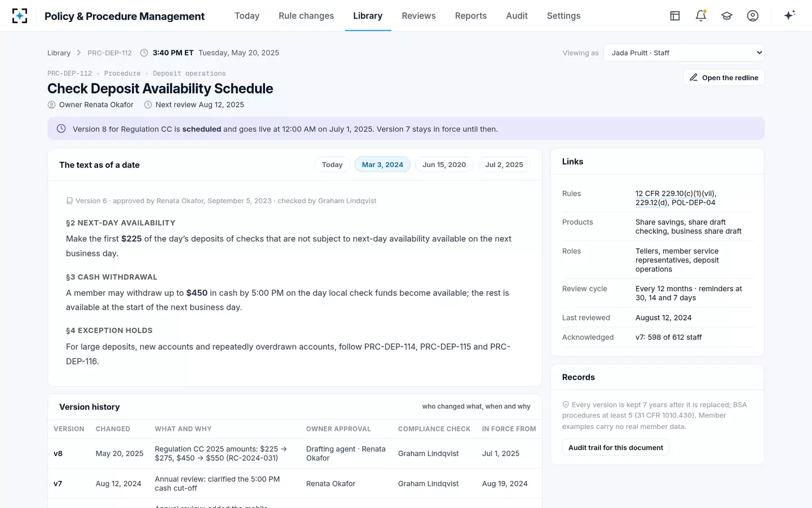
Task: Click 'v7: 598 of 612 staff' acknowledgement
Action: pyautogui.click(x=669, y=338)
